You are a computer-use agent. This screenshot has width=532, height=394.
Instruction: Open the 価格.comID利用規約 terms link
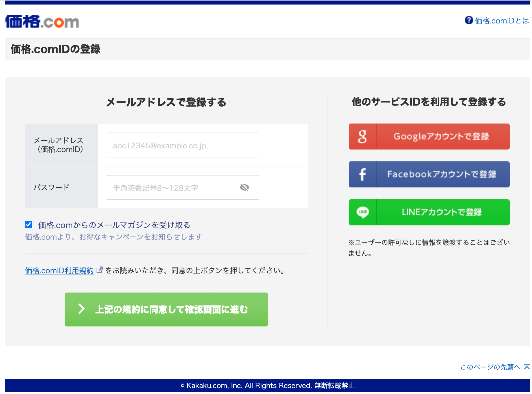[59, 270]
